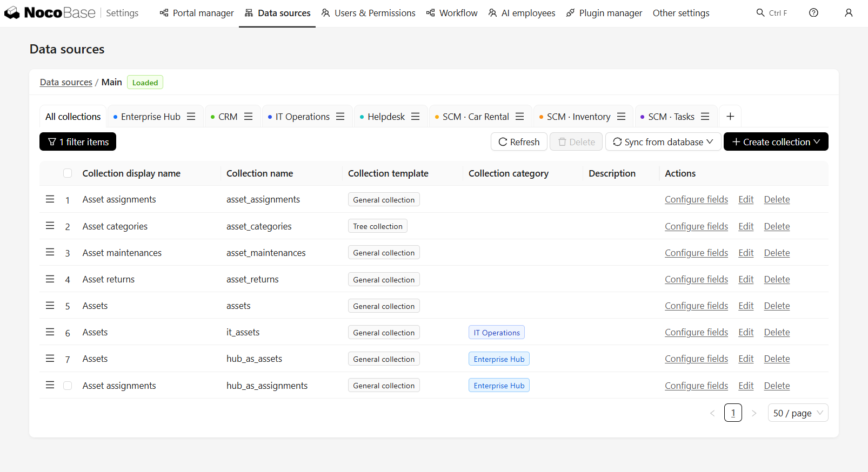The height and width of the screenshot is (472, 868).
Task: Tick the checkbox for hub_as_assignments row
Action: pyautogui.click(x=68, y=386)
